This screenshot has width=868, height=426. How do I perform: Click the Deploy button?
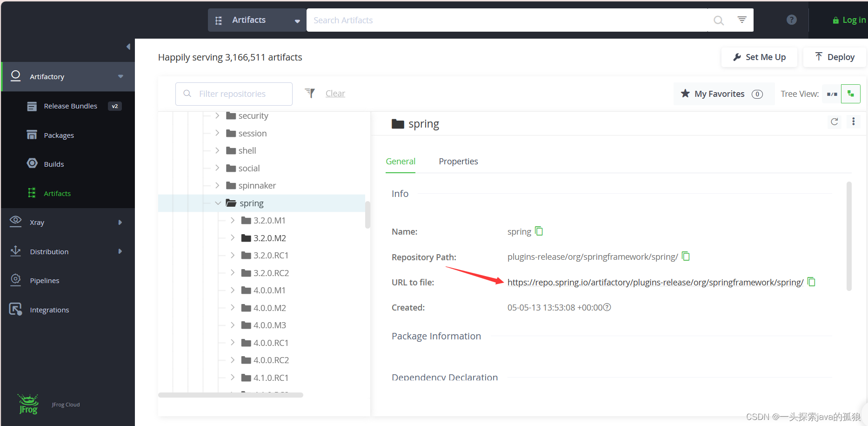(x=835, y=57)
